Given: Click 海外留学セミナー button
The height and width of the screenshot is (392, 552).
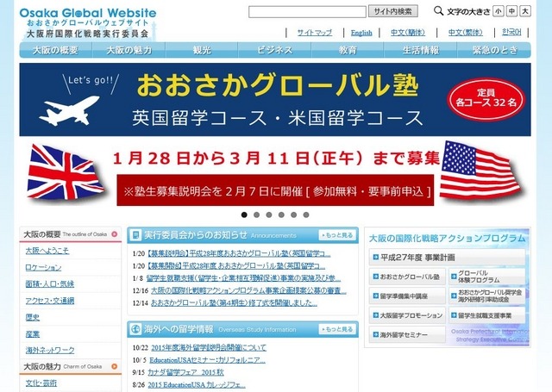Looking at the screenshot, I should pos(407,334).
